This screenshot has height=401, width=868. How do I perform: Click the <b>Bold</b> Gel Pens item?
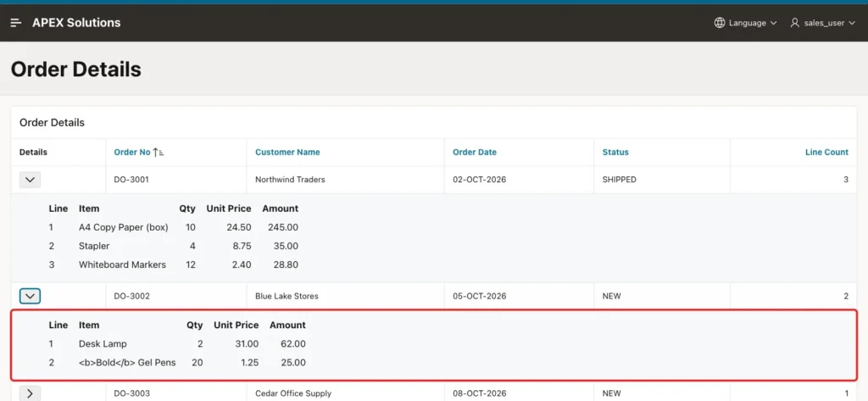pos(127,363)
